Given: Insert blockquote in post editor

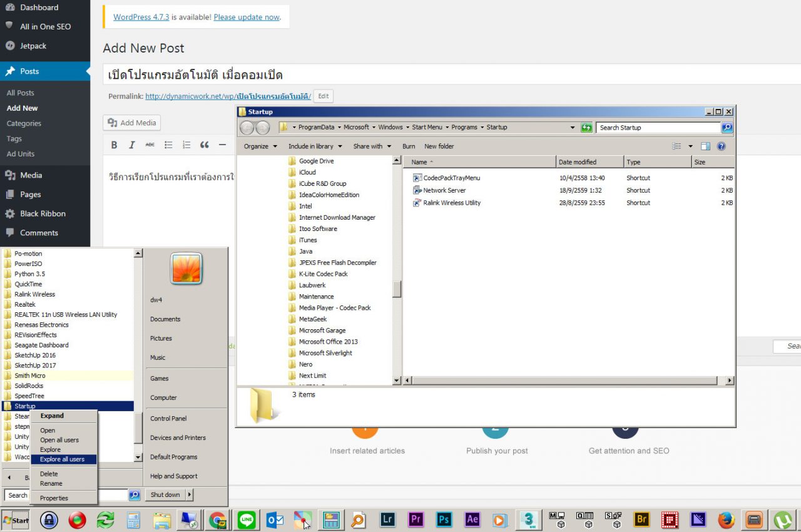Looking at the screenshot, I should tap(204, 145).
